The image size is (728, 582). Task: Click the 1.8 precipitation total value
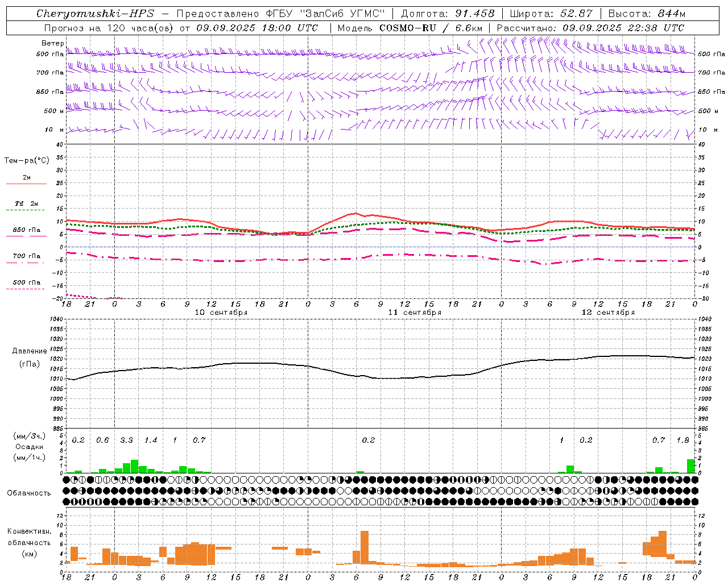coord(682,440)
